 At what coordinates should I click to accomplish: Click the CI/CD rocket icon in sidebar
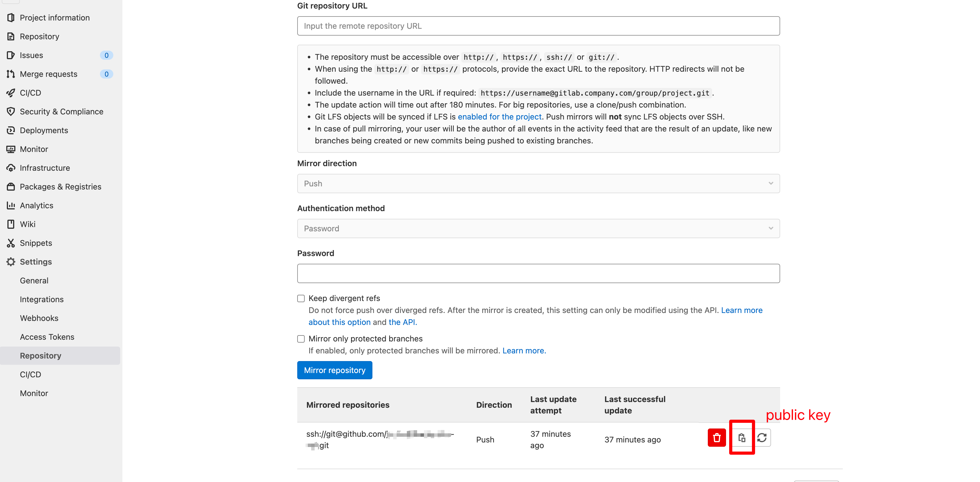[11, 93]
